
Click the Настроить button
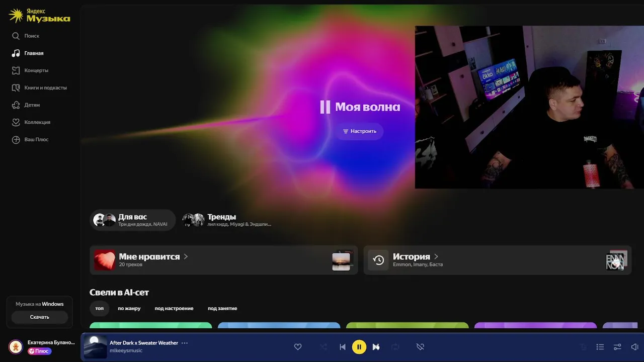(x=360, y=131)
